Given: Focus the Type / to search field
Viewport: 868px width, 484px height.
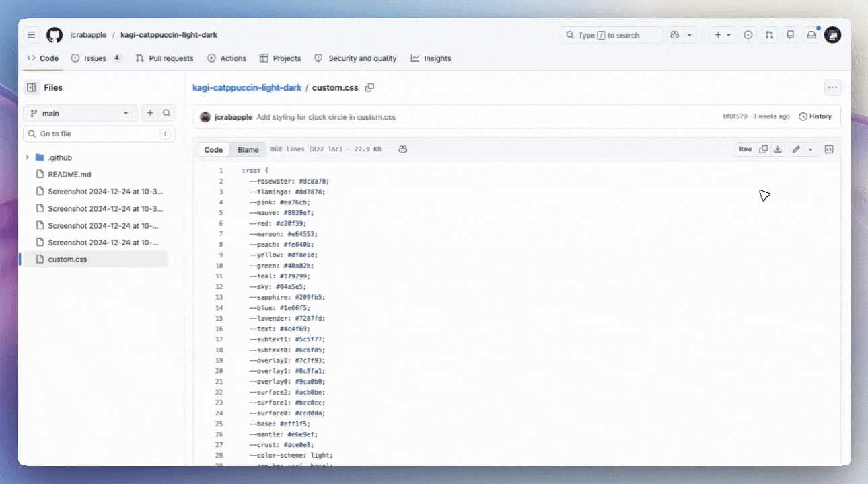Looking at the screenshot, I should click(610, 35).
